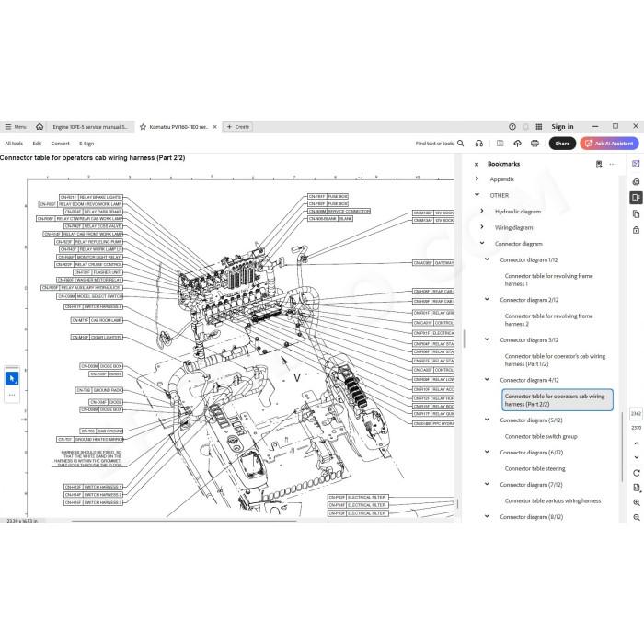This screenshot has width=644, height=644.
Task: Open the page thumbnails icon in right rail
Action: point(636,214)
